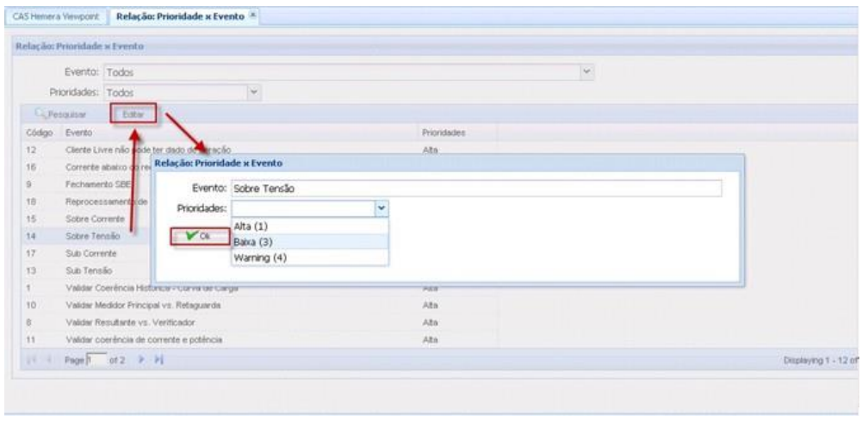Viewport: 868px width, 422px height.
Task: Expand the Prioridades filter dropdown above the grid
Action: (253, 90)
